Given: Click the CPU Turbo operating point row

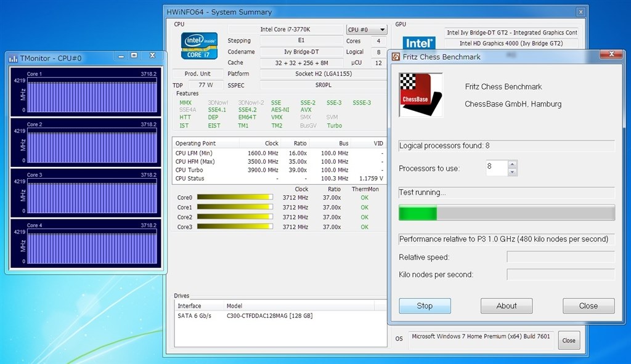Looking at the screenshot, I should point(279,170).
